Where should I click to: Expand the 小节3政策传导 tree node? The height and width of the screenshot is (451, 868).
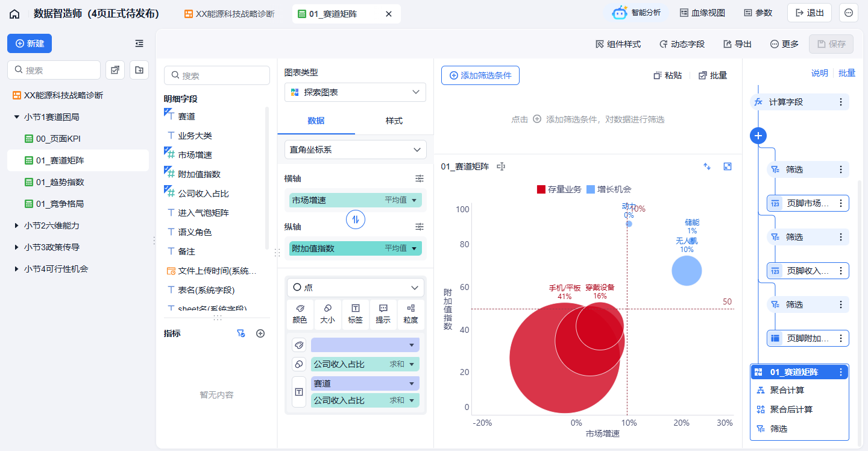[17, 247]
